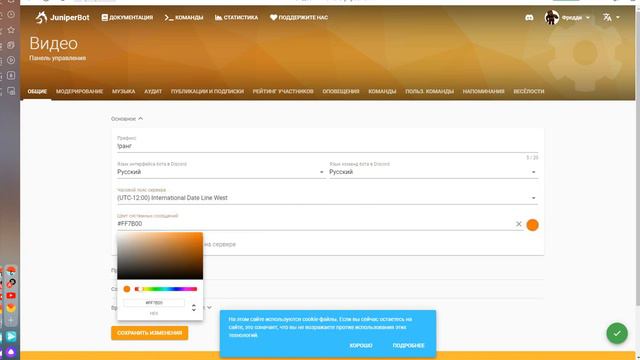Click the plus add icon in browser sidebar

pos(11,321)
